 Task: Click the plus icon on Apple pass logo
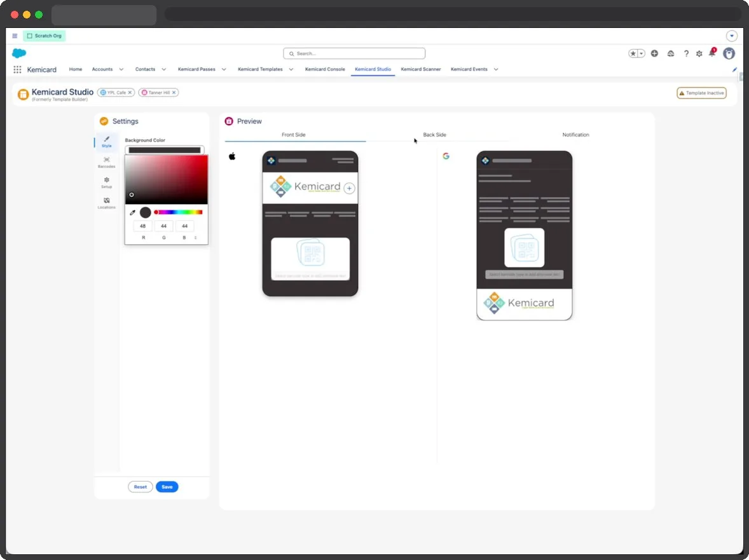[x=349, y=188]
